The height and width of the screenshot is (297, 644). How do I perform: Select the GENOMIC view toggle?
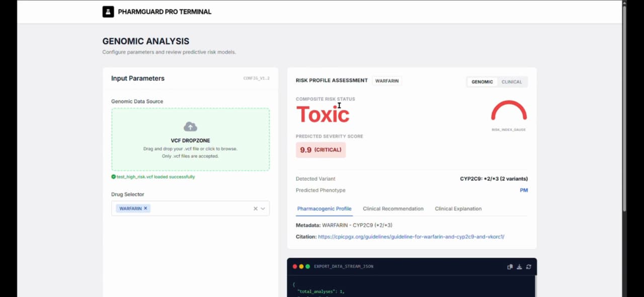pyautogui.click(x=482, y=82)
